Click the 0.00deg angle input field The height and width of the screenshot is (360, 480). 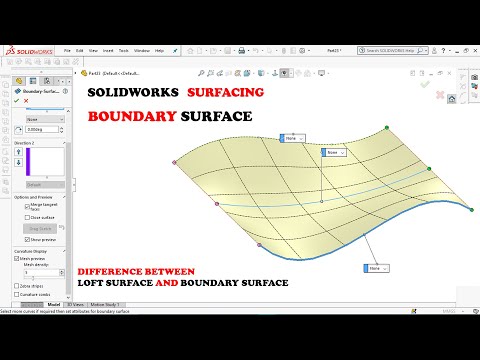(x=42, y=129)
